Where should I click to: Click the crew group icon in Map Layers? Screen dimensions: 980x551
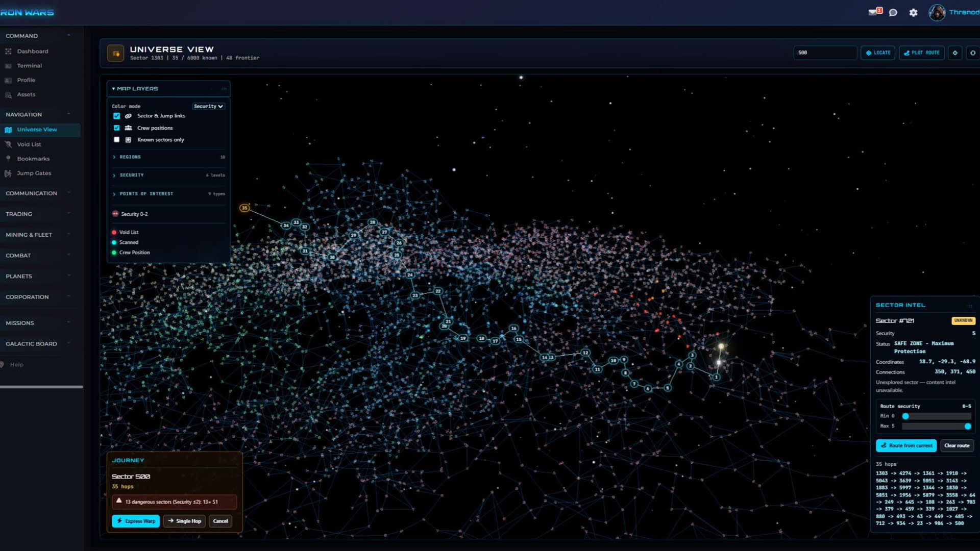point(128,128)
